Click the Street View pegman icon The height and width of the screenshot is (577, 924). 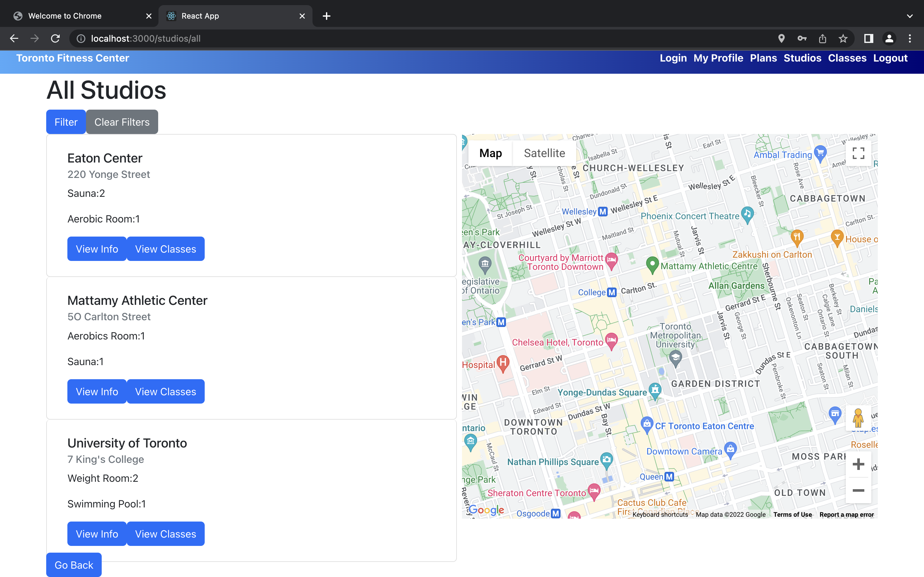coord(858,418)
